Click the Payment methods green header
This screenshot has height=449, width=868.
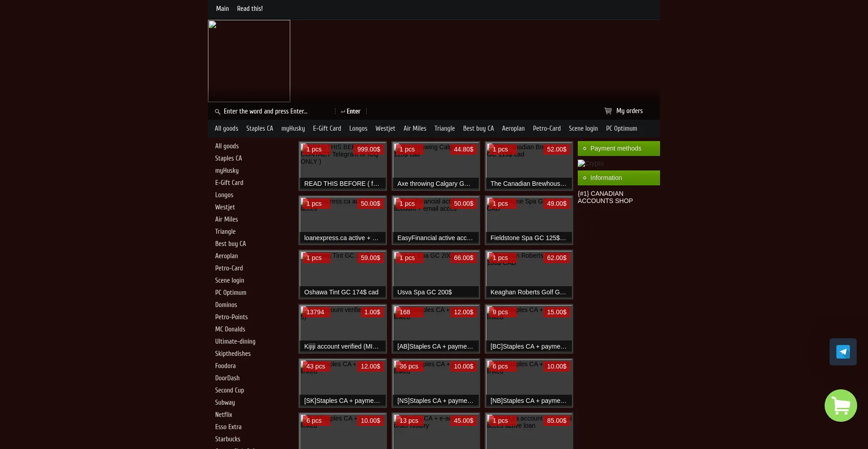(x=618, y=148)
